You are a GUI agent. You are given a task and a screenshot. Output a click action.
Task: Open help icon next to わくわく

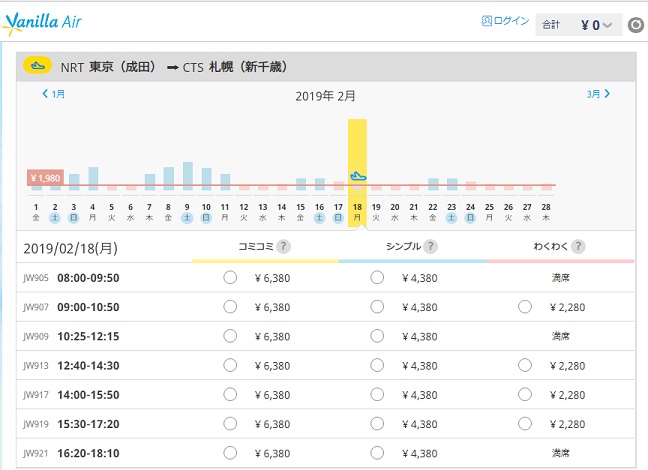point(578,246)
